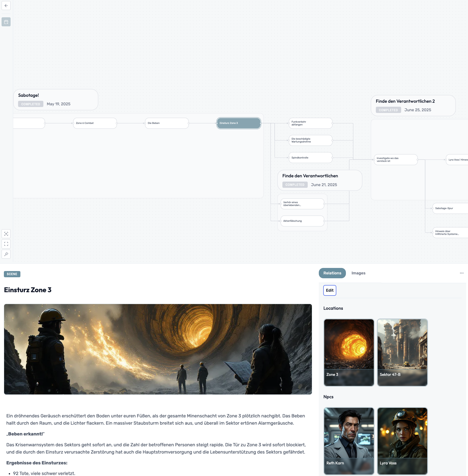468x476 pixels.
Task: Select the Funkverkehr abfangen node
Action: click(310, 123)
